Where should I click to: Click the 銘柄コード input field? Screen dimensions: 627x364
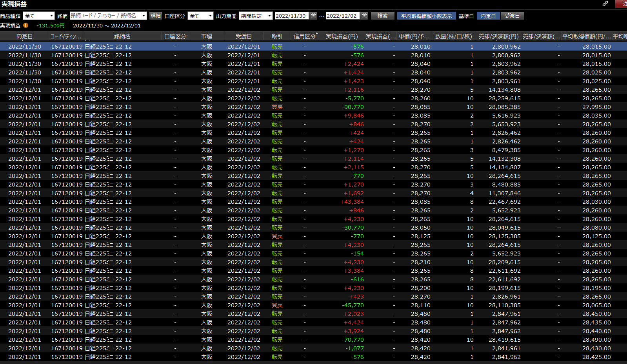[105, 16]
